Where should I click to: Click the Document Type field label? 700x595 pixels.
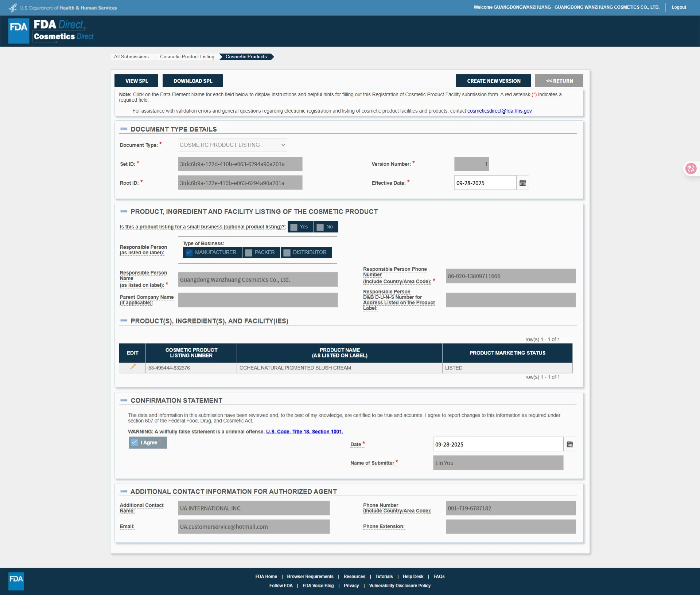pyautogui.click(x=139, y=145)
